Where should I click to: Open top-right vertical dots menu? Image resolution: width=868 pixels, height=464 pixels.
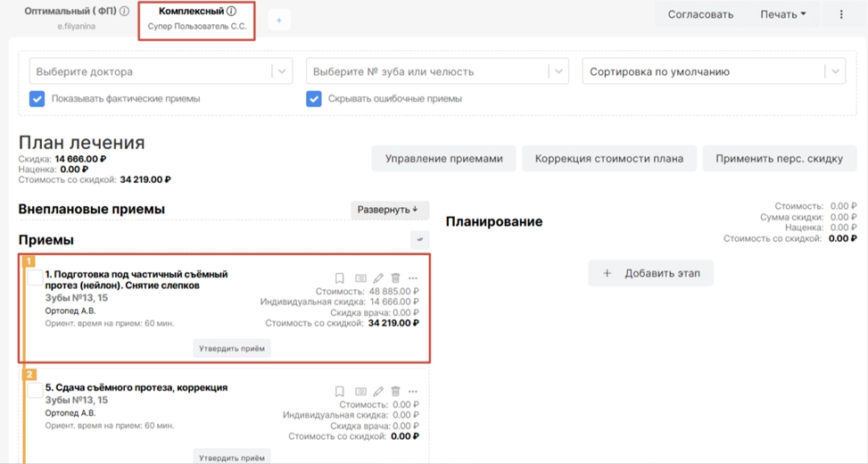click(x=841, y=14)
